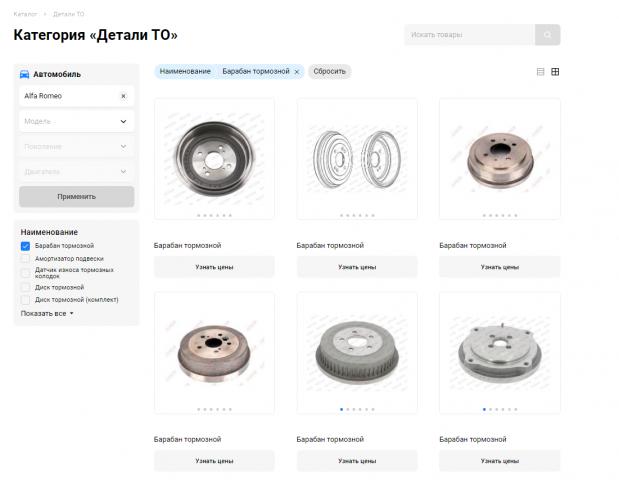
Task: Open the Поколение dropdown
Action: 76,146
